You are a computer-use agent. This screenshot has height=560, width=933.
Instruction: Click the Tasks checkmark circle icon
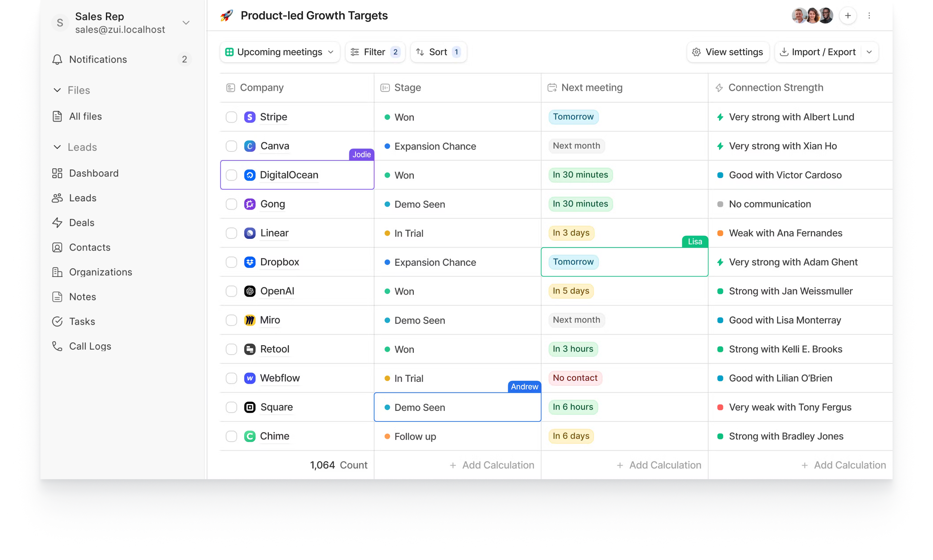click(57, 322)
